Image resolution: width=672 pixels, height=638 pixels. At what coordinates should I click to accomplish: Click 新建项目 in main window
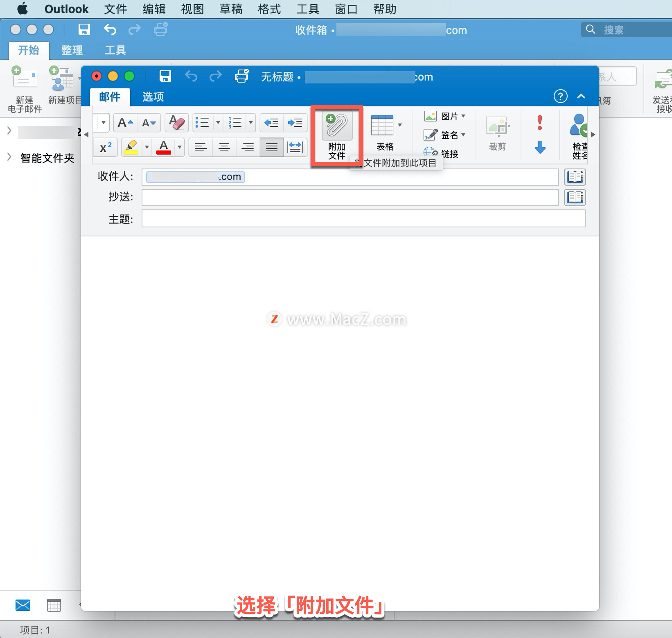point(65,85)
